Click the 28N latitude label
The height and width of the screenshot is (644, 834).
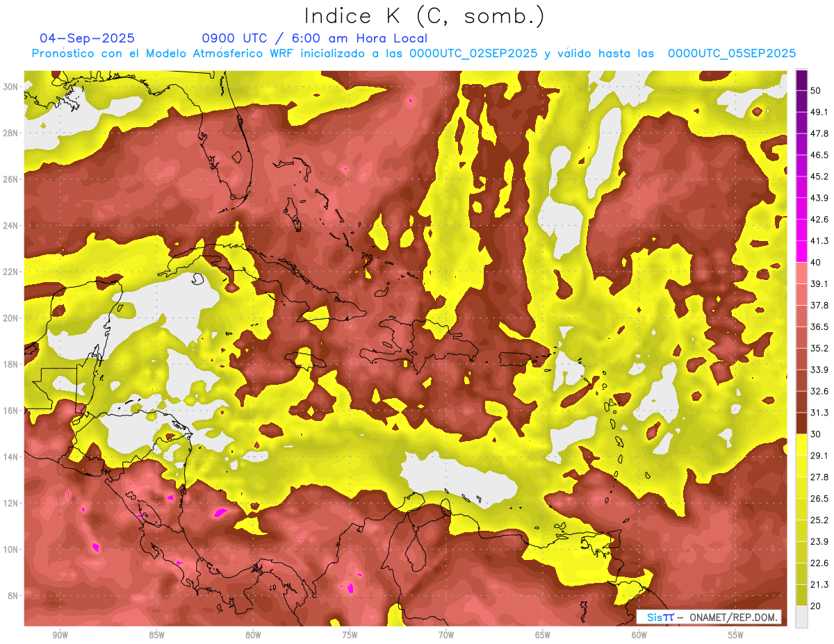pos(12,133)
